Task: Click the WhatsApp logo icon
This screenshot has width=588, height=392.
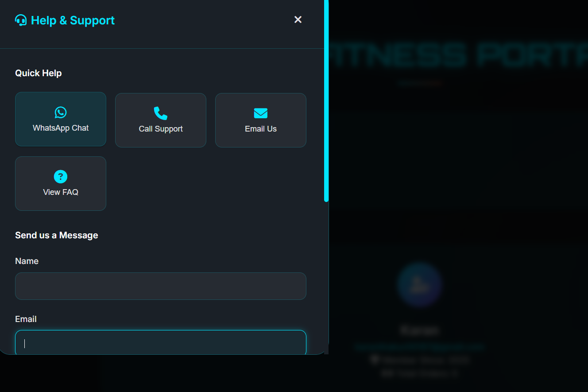Action: point(60,112)
